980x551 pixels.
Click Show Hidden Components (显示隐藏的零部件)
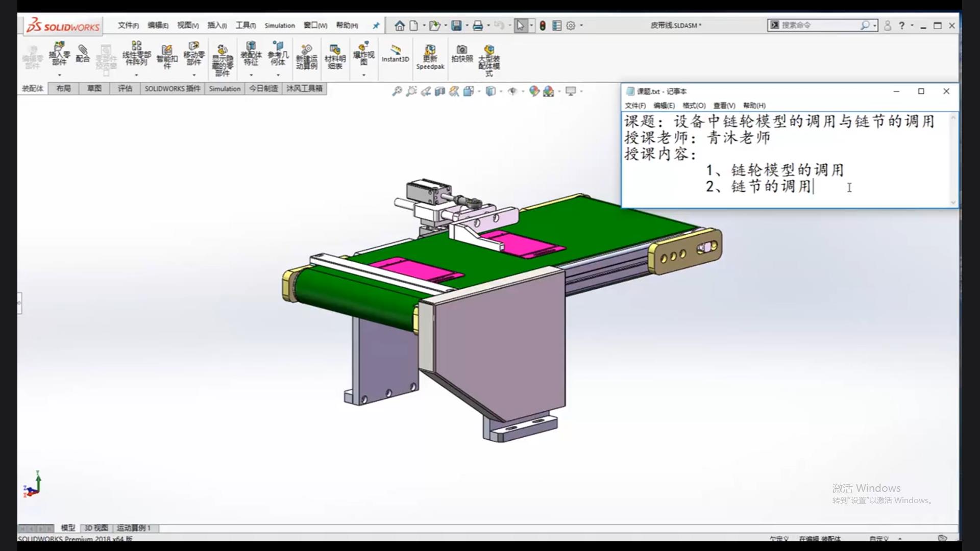click(223, 60)
